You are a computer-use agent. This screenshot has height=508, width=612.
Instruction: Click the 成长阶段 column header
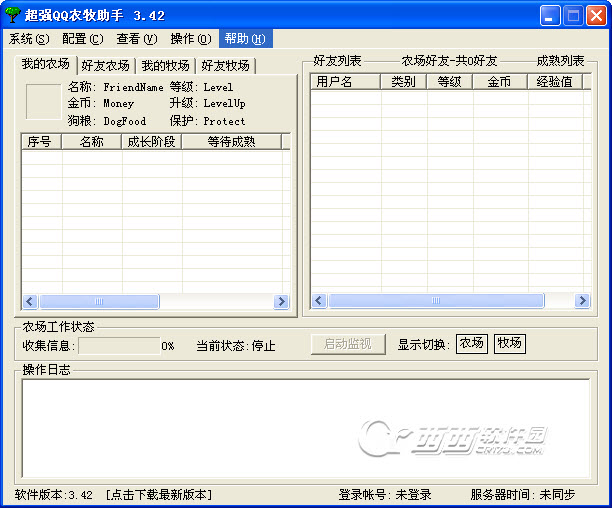[x=151, y=142]
